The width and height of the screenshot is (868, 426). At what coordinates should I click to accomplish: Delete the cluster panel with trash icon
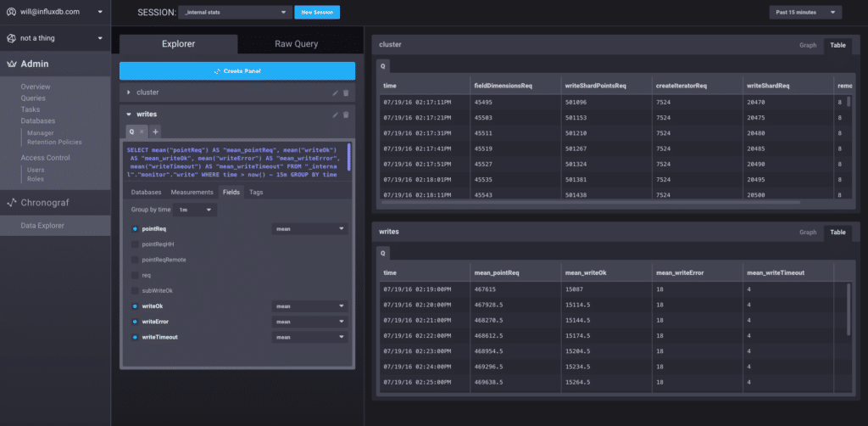point(346,92)
